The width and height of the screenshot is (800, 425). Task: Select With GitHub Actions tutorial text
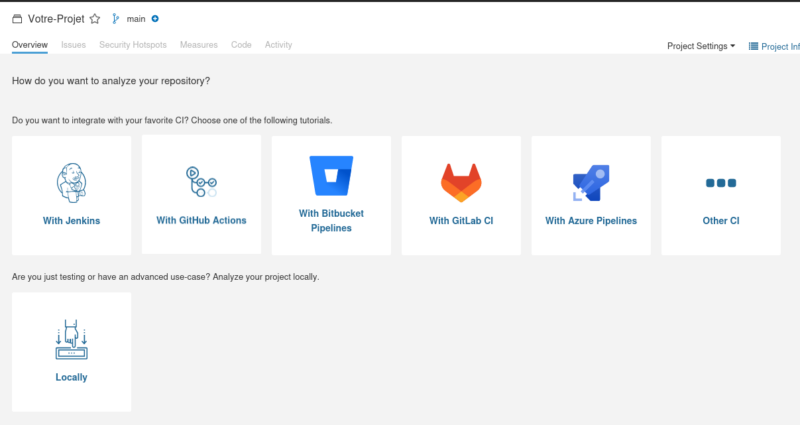click(x=201, y=220)
